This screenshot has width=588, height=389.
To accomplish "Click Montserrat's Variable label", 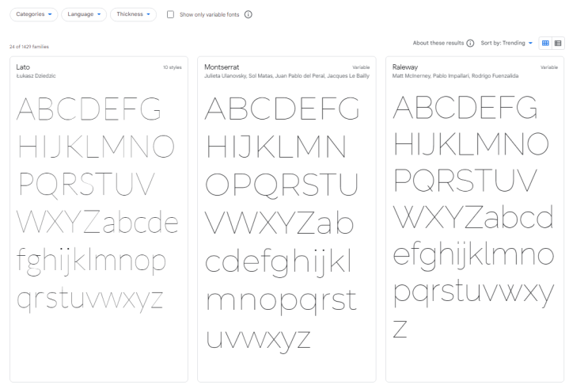I will click(x=361, y=67).
